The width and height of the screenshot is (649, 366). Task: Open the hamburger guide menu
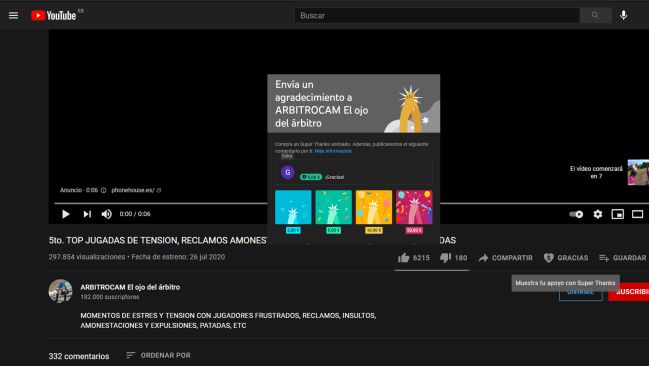click(x=13, y=15)
